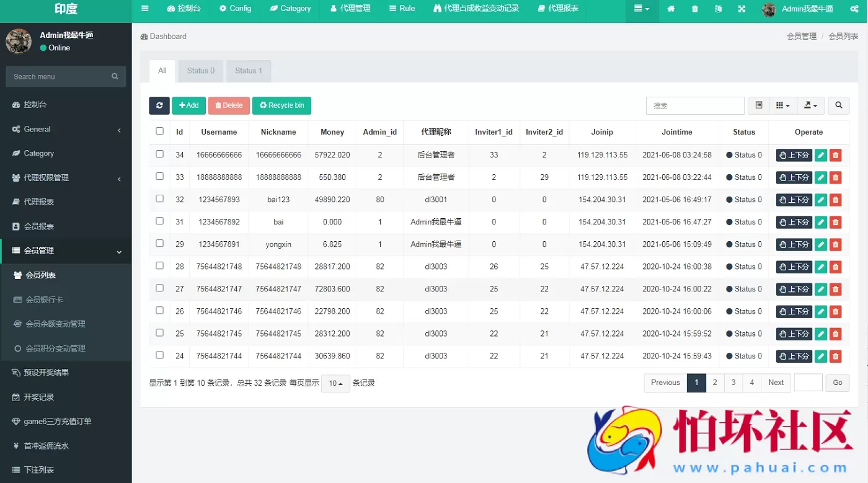Open the Rule top menu item
Image resolution: width=868 pixels, height=483 pixels.
point(402,9)
